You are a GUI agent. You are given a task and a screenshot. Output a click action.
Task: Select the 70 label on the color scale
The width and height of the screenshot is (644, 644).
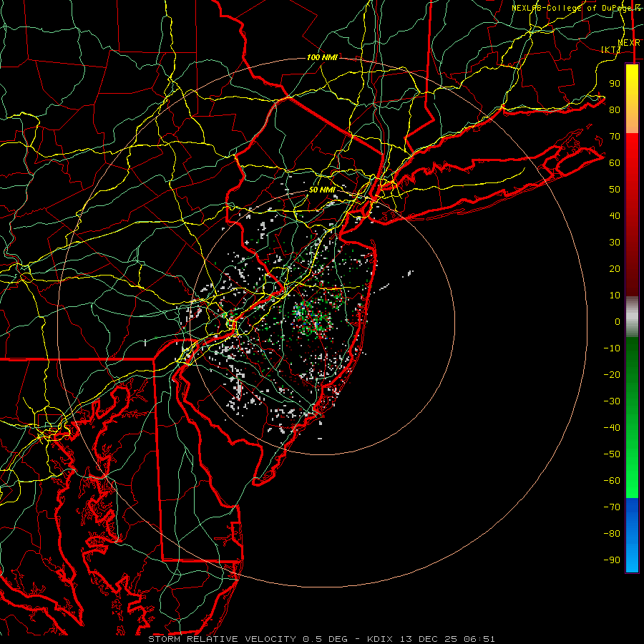point(615,137)
